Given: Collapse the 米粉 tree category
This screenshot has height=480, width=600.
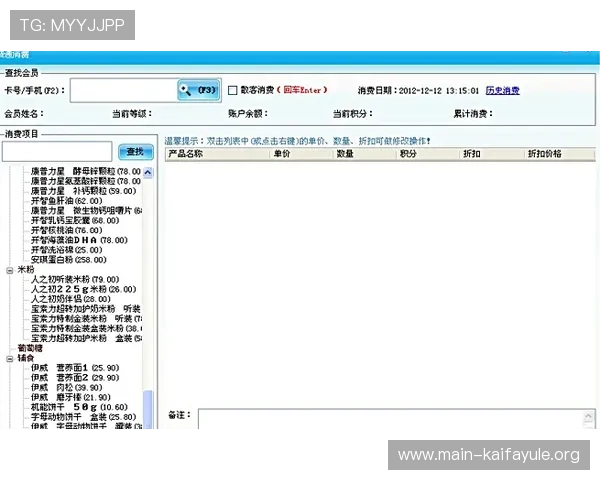Looking at the screenshot, I should pyautogui.click(x=10, y=270).
